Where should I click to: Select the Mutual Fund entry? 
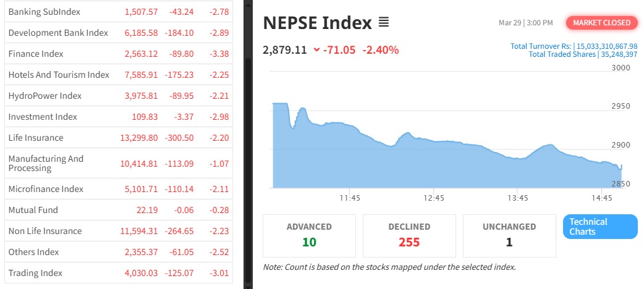tap(33, 210)
